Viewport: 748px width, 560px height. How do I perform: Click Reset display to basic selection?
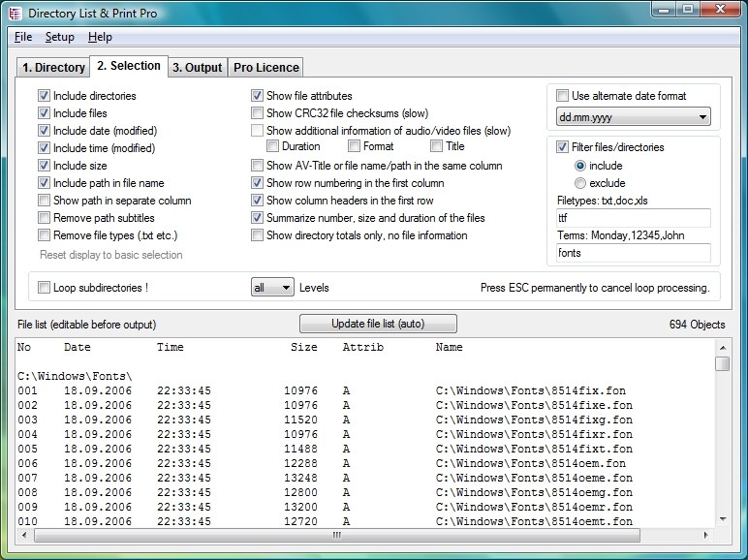coord(110,255)
